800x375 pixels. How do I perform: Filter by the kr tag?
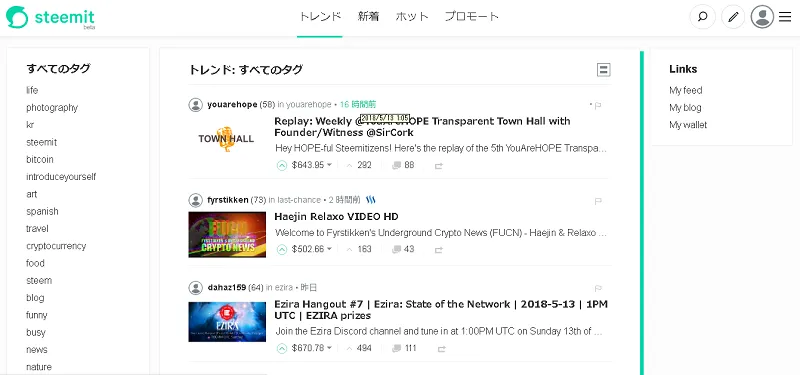(x=30, y=125)
